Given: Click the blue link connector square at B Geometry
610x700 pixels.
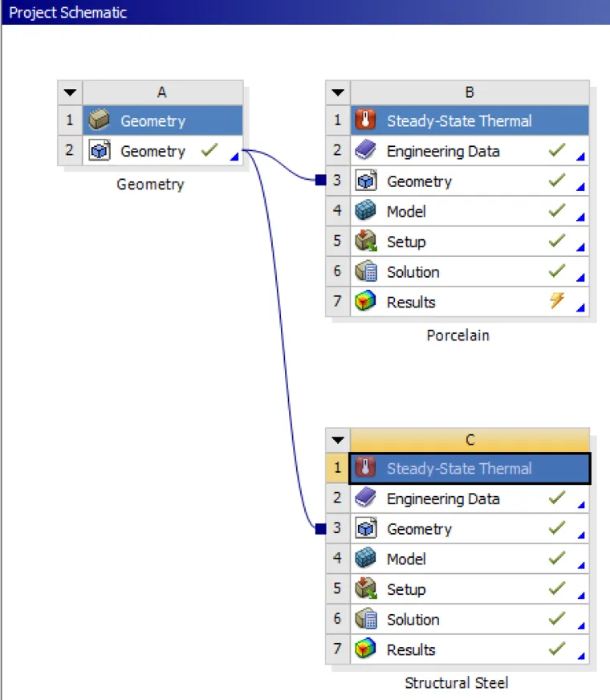Looking at the screenshot, I should [320, 180].
